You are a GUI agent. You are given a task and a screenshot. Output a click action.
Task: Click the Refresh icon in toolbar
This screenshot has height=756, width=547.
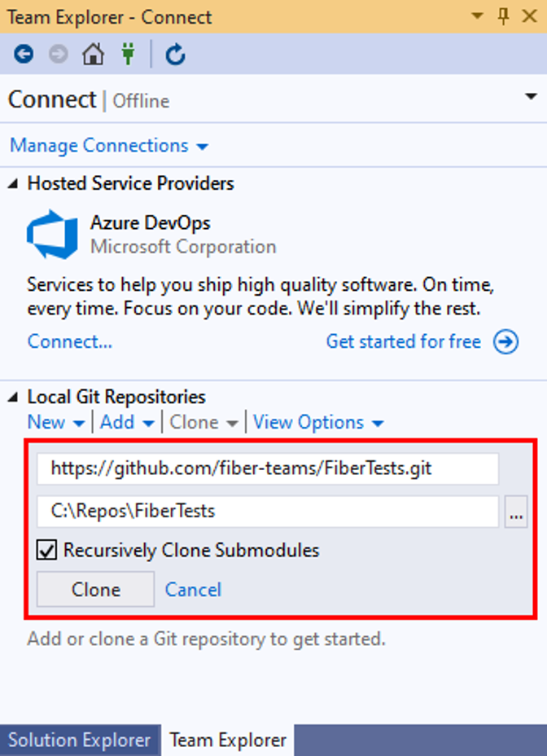point(176,54)
